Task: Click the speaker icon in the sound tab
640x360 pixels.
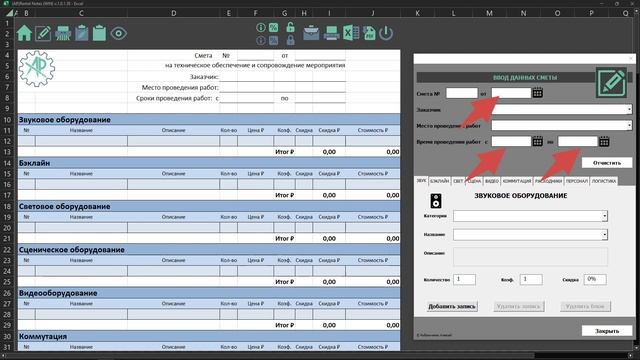Action: [x=436, y=201]
